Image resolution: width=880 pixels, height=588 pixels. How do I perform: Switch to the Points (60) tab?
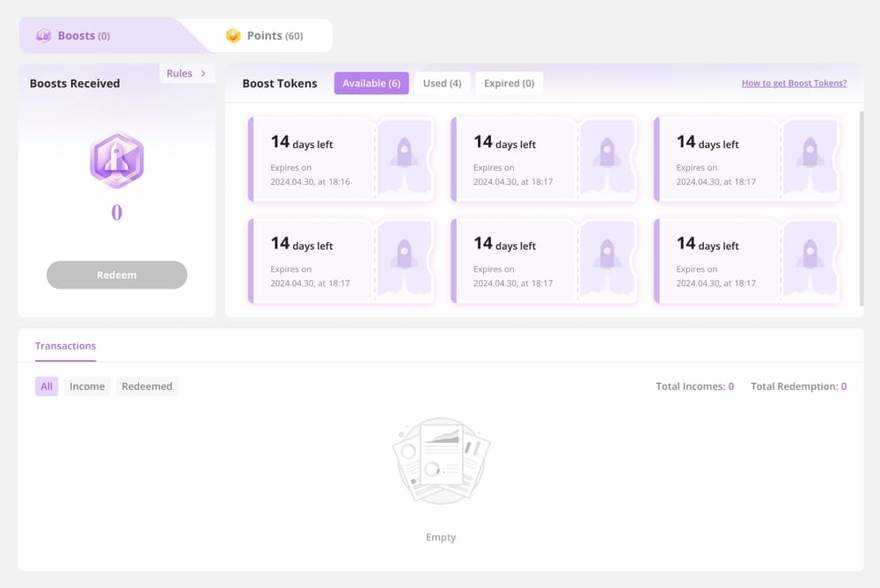coord(265,35)
